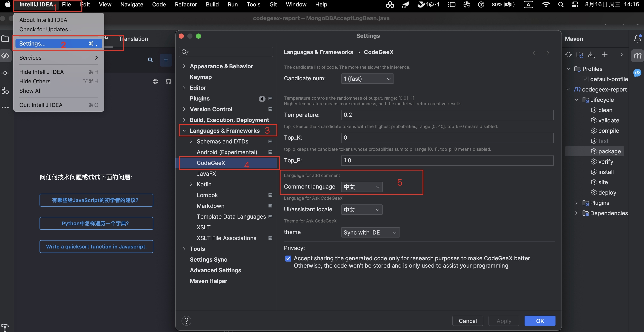This screenshot has height=332, width=644.
Task: Expand the Version Control tree item
Action: point(185,109)
